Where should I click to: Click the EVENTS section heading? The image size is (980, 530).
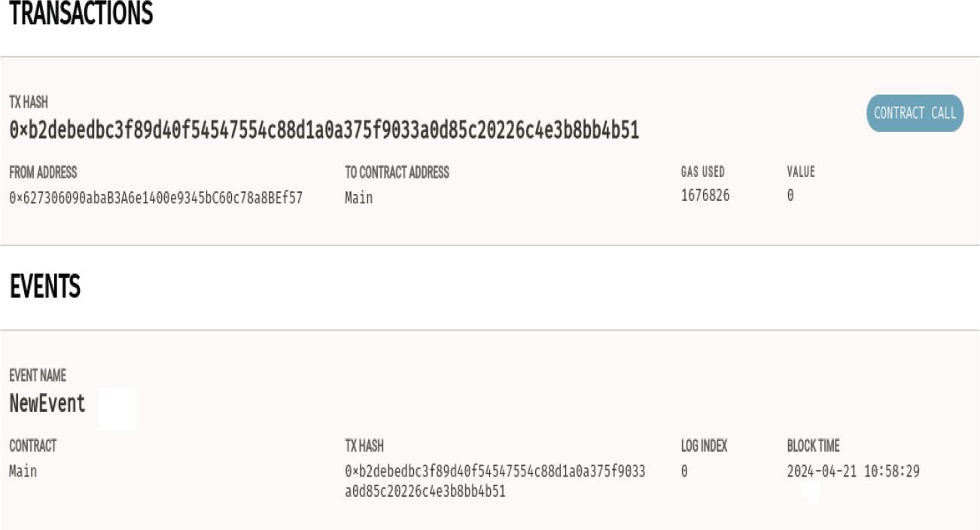[x=45, y=287]
